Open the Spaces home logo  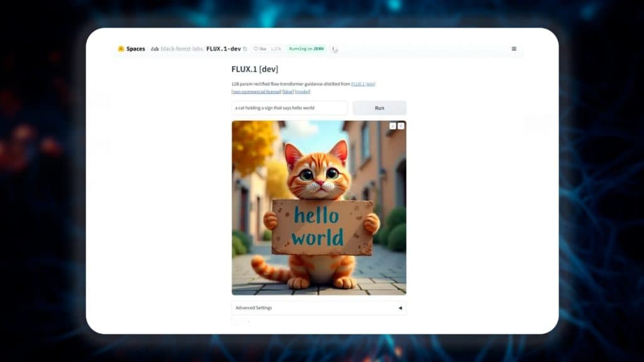(131, 48)
